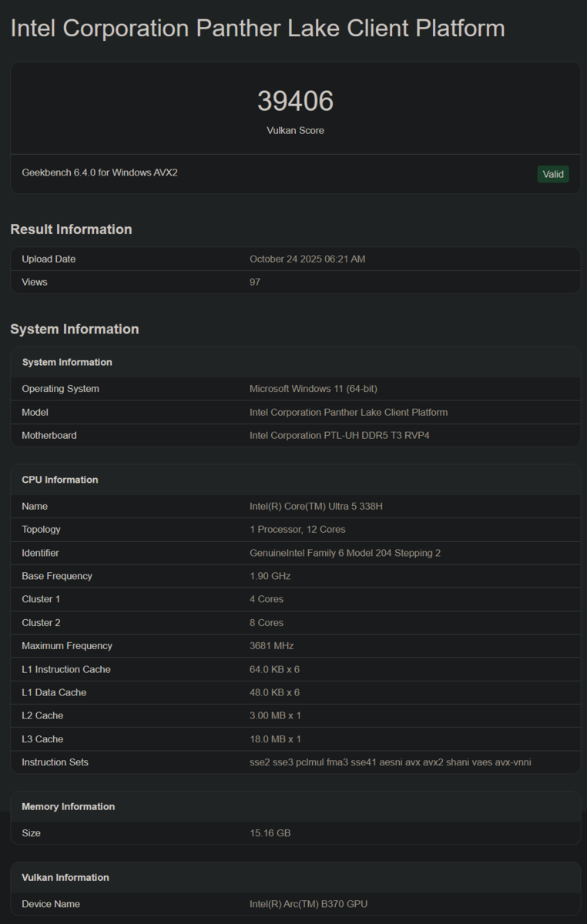Click the page title Intel Corporation Panther Lake heading
This screenshot has height=924, width=587.
[x=257, y=28]
